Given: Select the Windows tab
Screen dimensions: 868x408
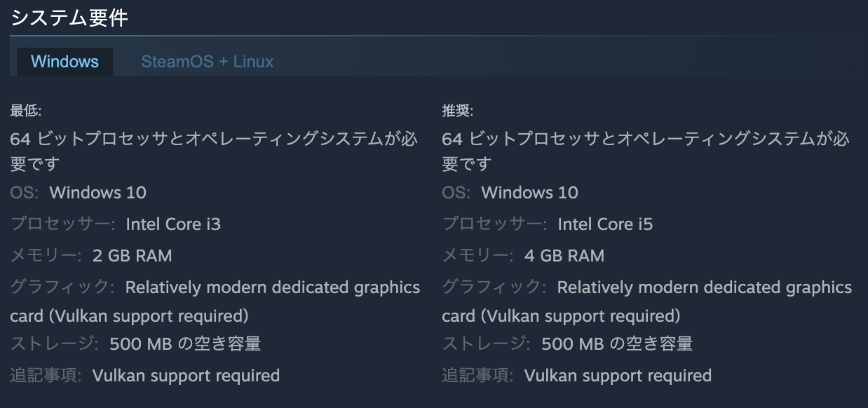Looking at the screenshot, I should pos(64,62).
